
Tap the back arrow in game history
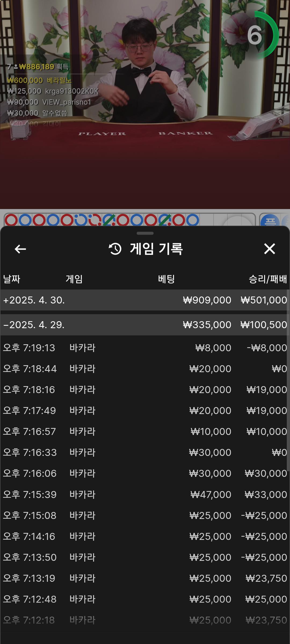point(20,249)
